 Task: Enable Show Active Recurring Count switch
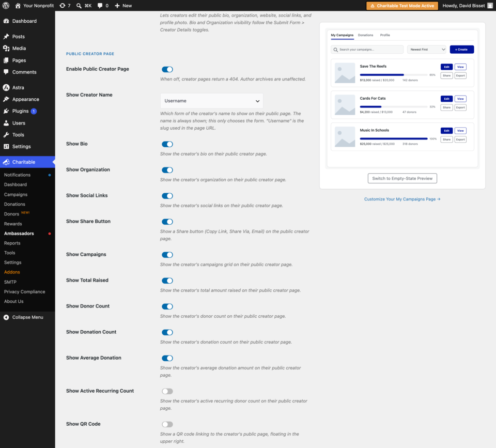tap(167, 391)
